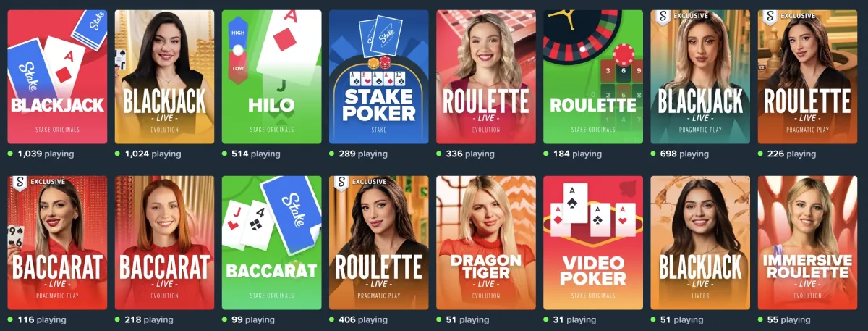
Task: Open Stake Originals Baccarat green tile
Action: (271, 243)
